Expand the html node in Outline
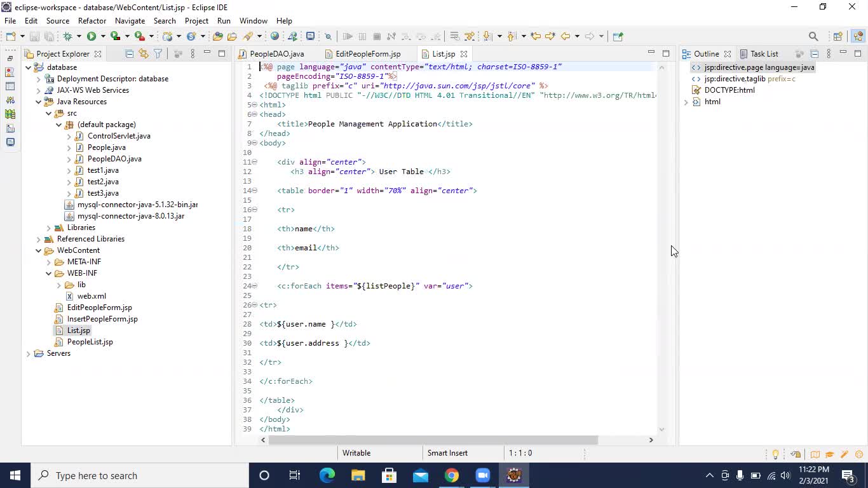This screenshot has width=868, height=488. pyautogui.click(x=686, y=102)
